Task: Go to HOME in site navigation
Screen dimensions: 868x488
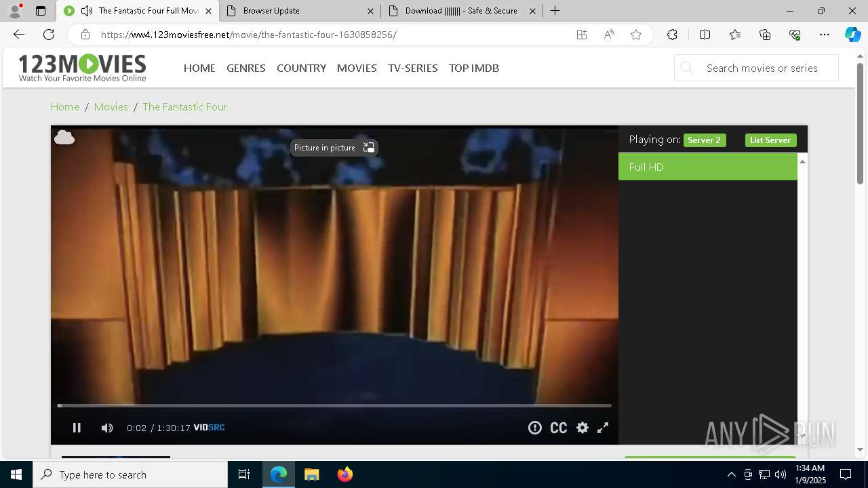Action: (x=199, y=68)
